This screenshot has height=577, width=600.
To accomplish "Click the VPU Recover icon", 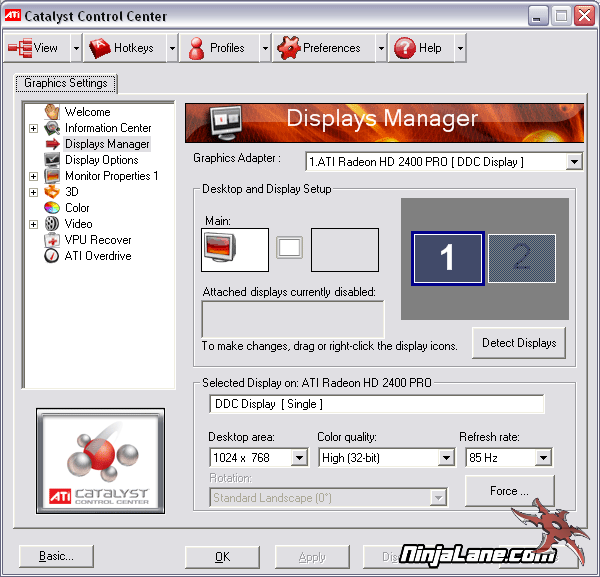I will tap(52, 240).
